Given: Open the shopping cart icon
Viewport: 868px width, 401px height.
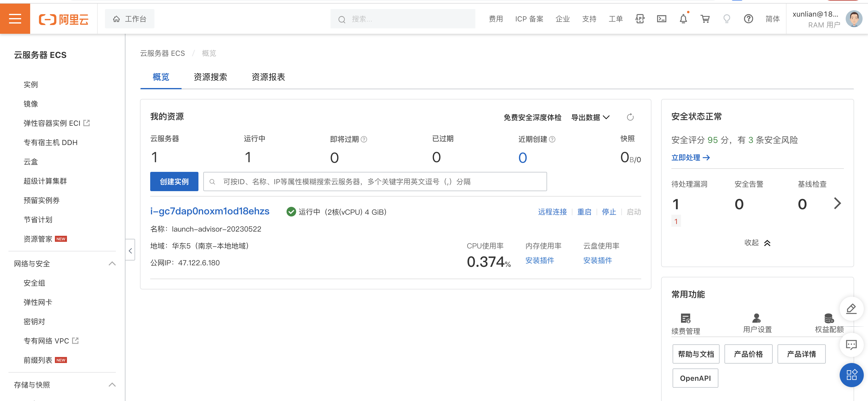Looking at the screenshot, I should click(x=705, y=19).
